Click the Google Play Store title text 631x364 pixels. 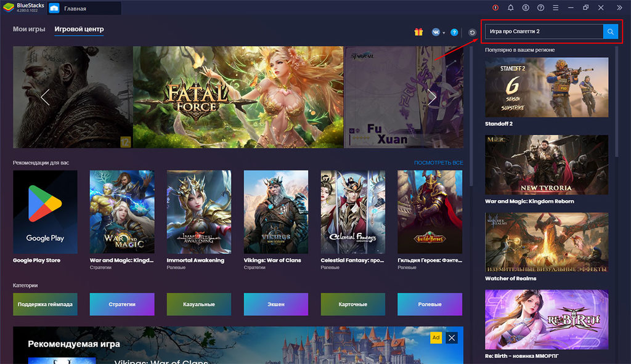[x=36, y=261]
